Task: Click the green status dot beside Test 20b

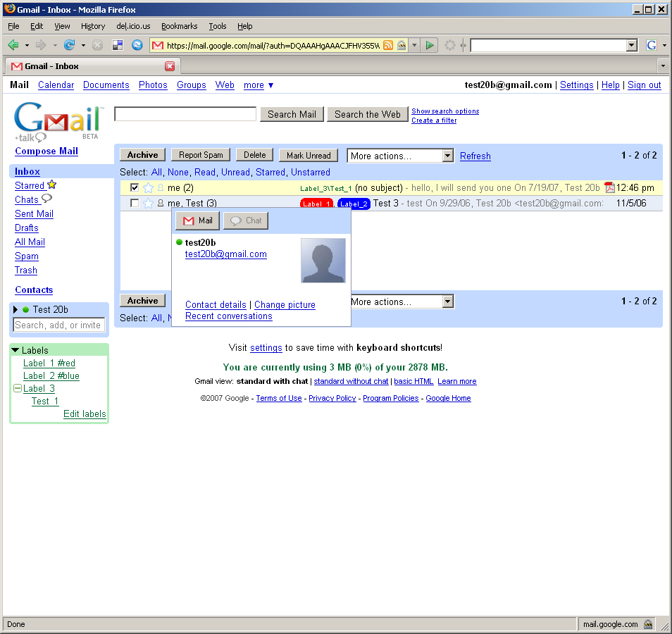Action: (x=26, y=309)
